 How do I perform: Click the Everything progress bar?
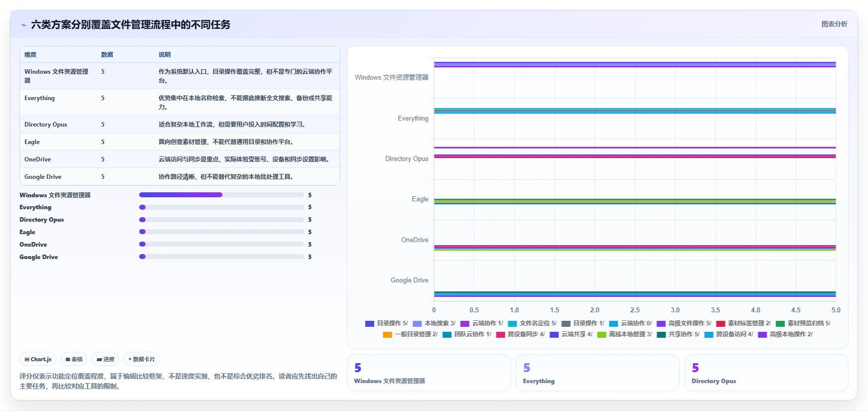click(221, 207)
